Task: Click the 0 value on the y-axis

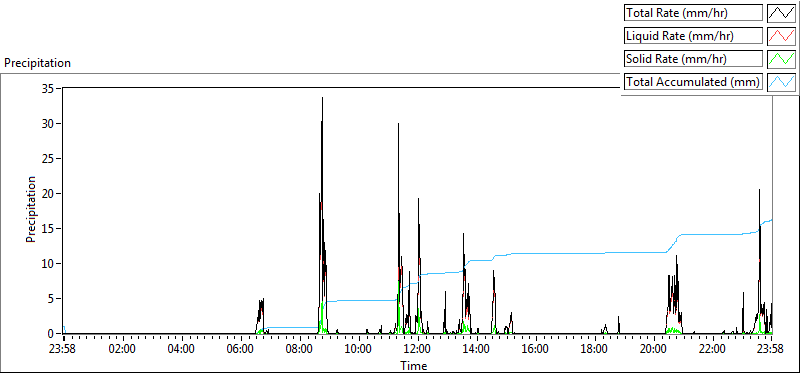Action: (52, 333)
